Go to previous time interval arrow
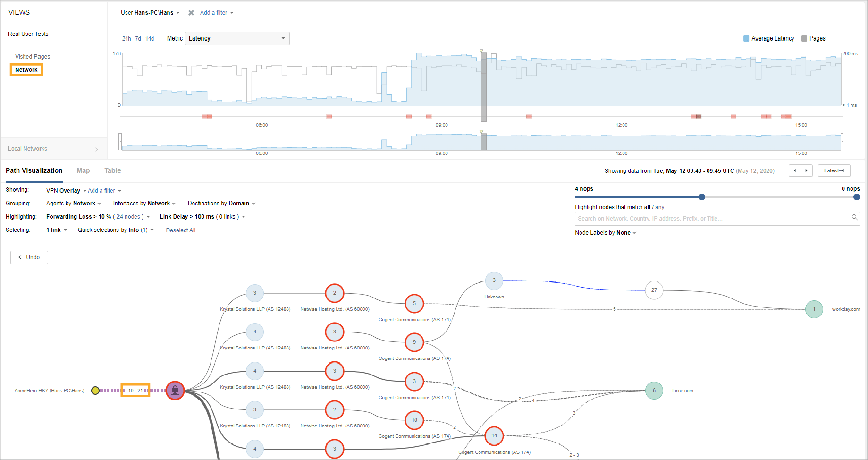 click(795, 171)
